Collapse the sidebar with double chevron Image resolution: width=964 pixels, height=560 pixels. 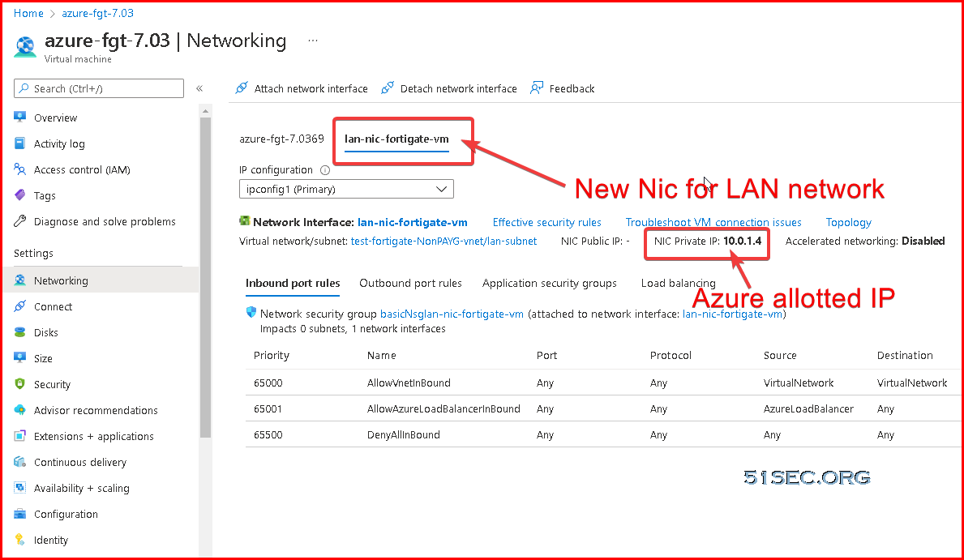coord(199,88)
